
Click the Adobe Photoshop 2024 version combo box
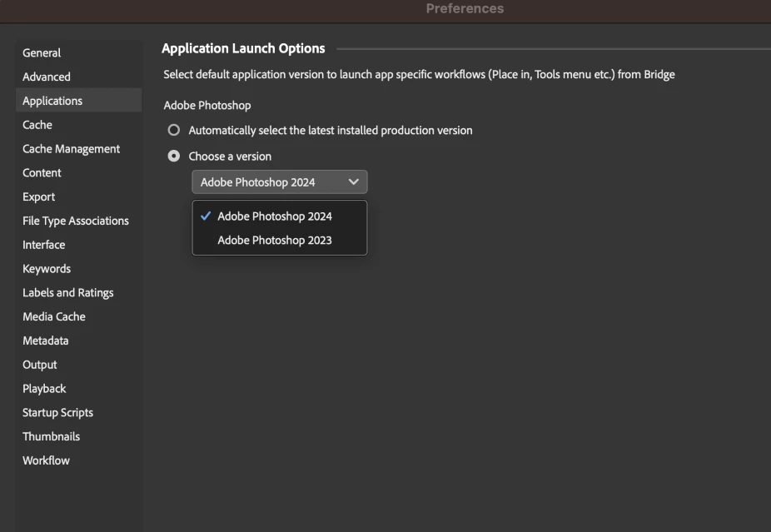[x=279, y=182]
